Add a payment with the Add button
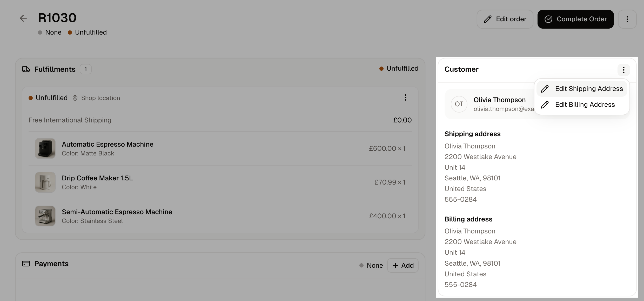 pyautogui.click(x=403, y=265)
